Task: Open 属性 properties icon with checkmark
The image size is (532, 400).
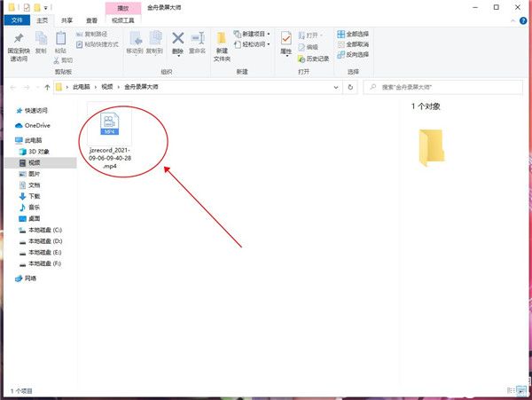Action: [286, 39]
